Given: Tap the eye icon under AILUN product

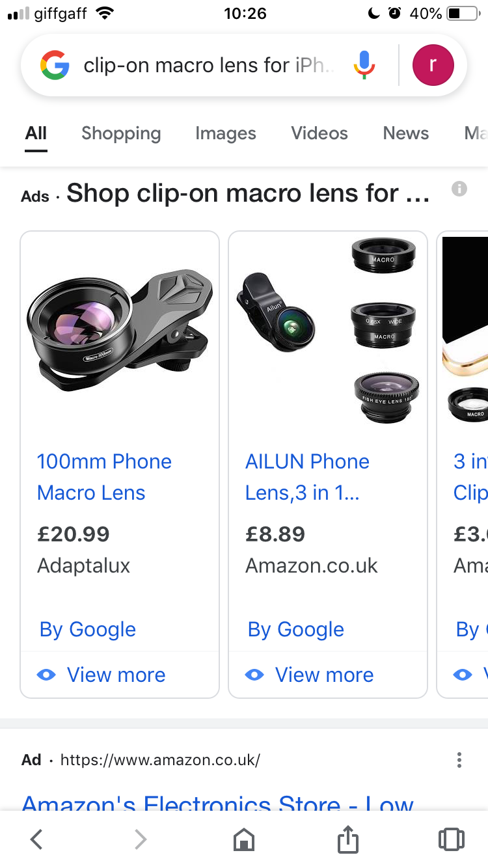Looking at the screenshot, I should [254, 675].
